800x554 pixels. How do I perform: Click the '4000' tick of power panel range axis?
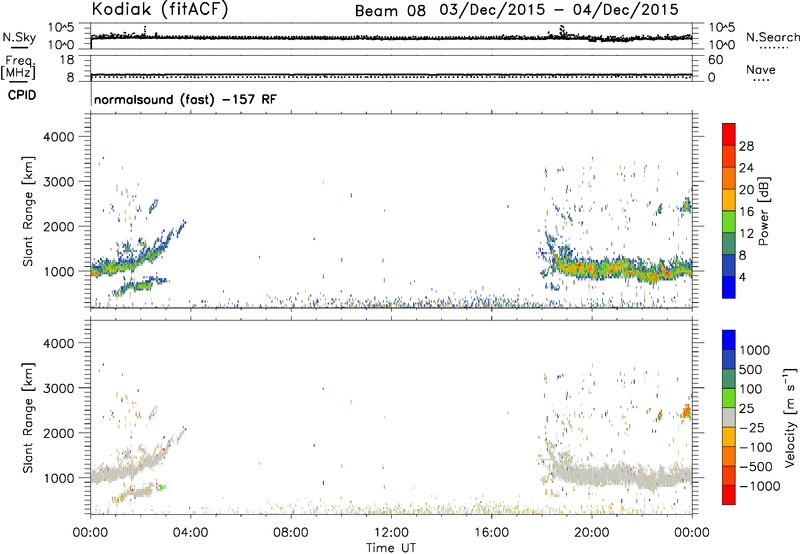click(58, 137)
